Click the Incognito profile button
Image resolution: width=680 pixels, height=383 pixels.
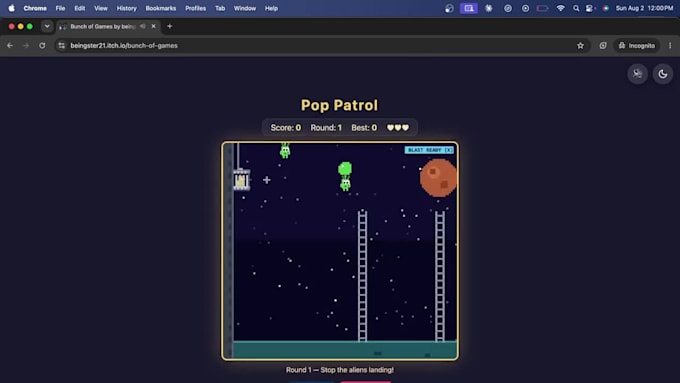637,46
